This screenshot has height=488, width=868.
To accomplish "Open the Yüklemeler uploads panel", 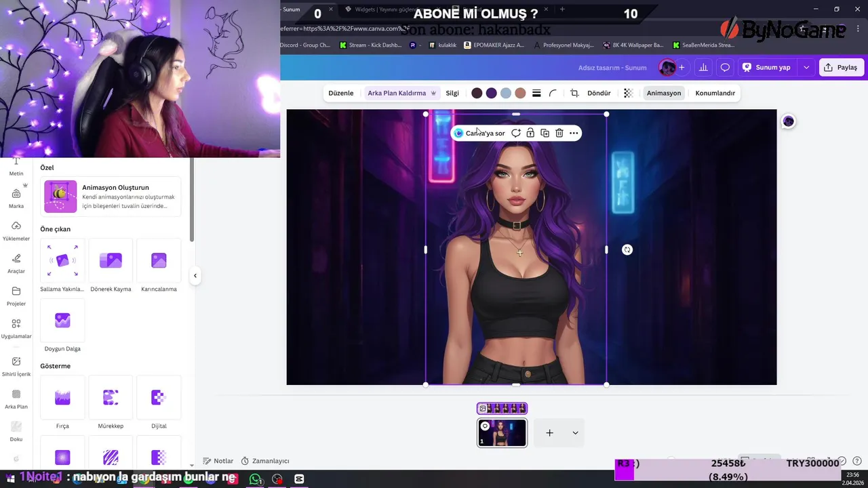I will 16,230.
